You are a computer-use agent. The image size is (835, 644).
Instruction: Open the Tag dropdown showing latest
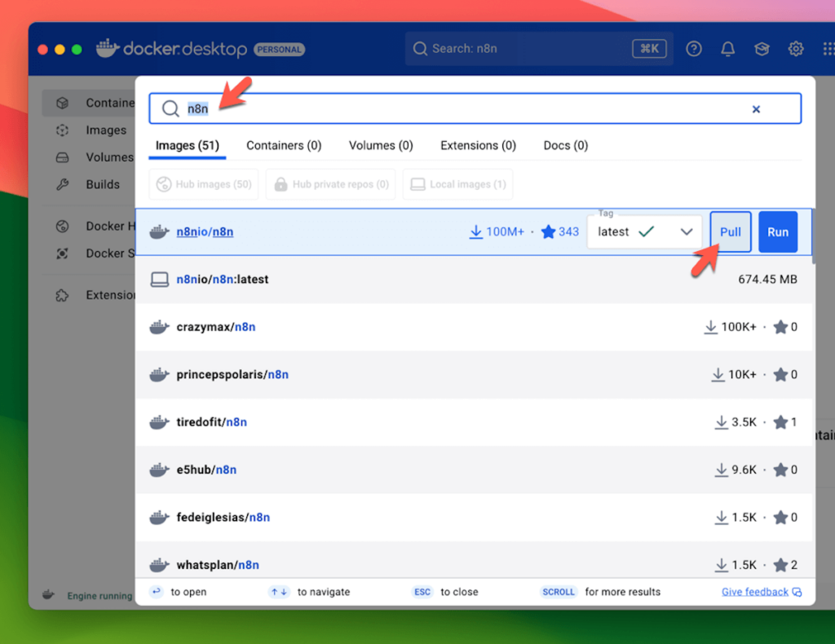point(644,232)
